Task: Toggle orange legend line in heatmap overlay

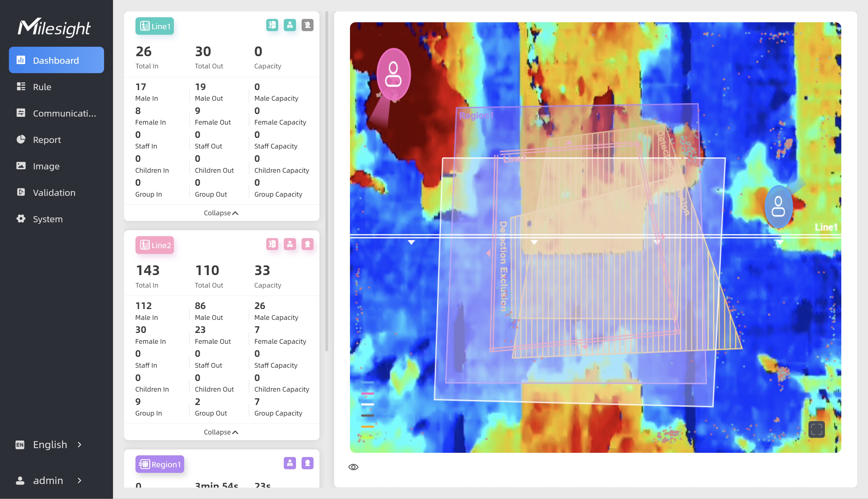Action: (x=367, y=426)
